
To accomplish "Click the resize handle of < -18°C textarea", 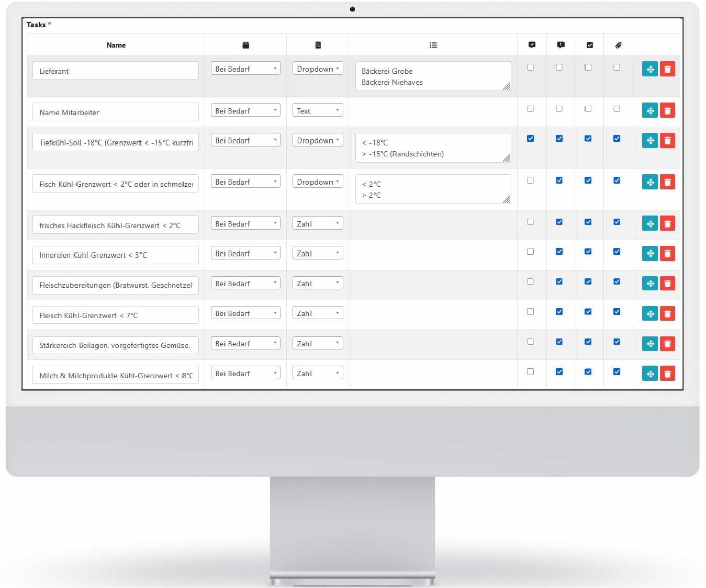I will click(507, 158).
